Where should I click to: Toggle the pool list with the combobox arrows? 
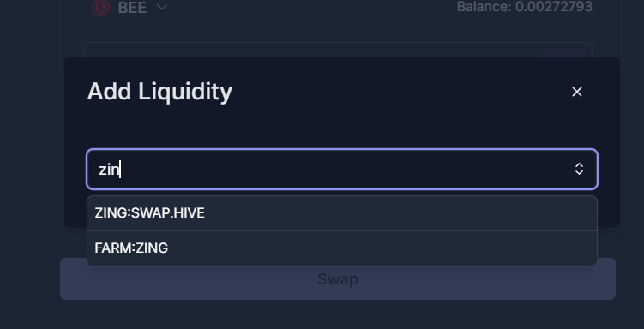579,169
